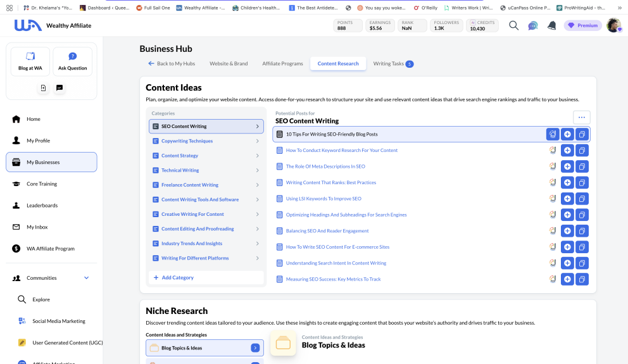Switch to Affiliate Programs tab
The image size is (628, 364).
[x=282, y=63]
